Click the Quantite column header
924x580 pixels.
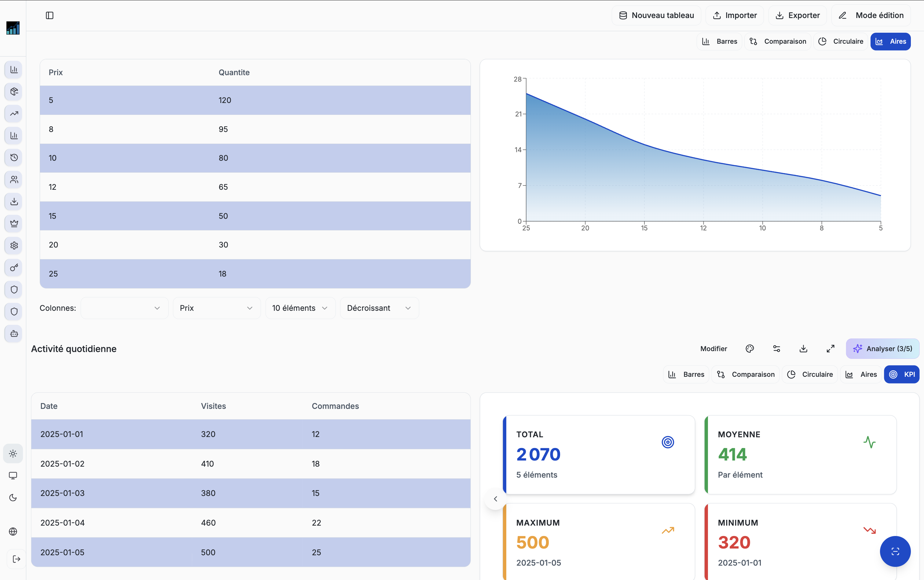click(234, 72)
